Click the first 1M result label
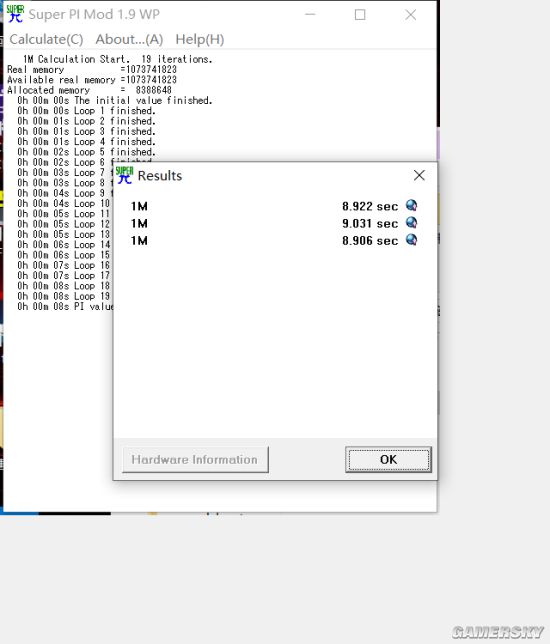 click(x=139, y=206)
